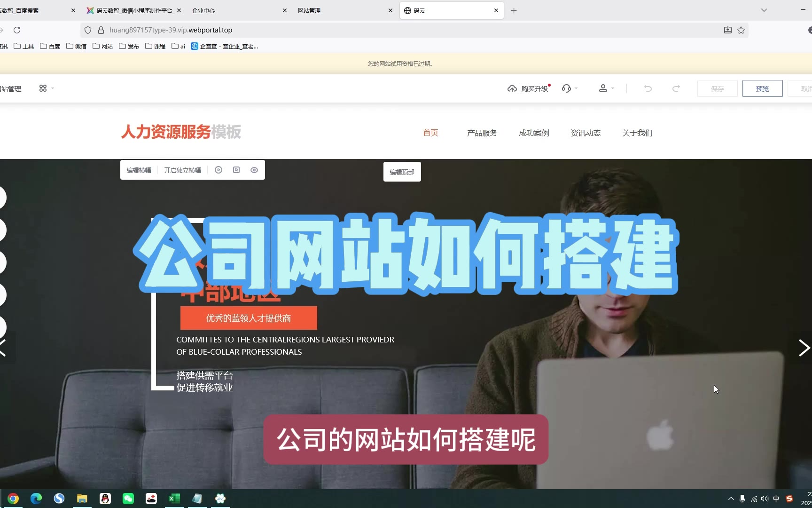Click the 人力资源服务模板 site logo
Screen dimensions: 812x508
[181, 132]
